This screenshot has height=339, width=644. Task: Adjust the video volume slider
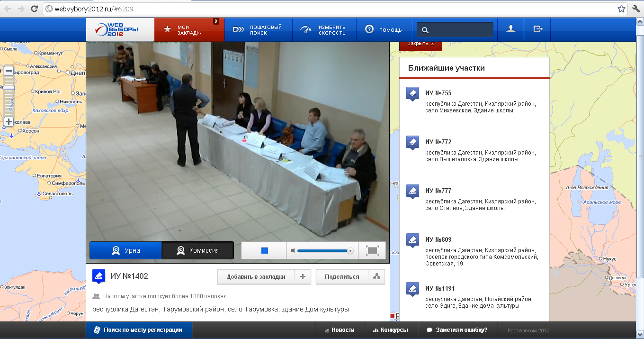coord(324,250)
